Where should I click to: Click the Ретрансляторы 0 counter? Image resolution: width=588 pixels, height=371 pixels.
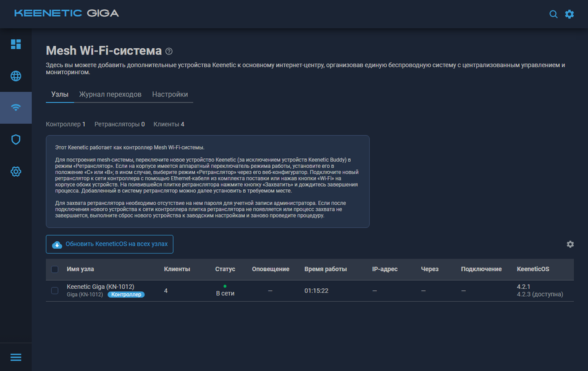(x=119, y=124)
